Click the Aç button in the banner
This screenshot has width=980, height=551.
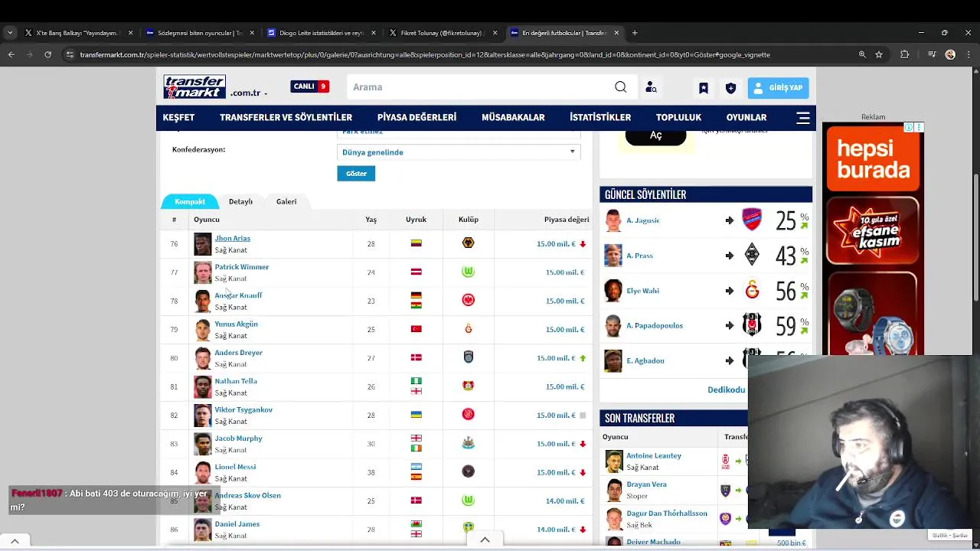pos(656,135)
